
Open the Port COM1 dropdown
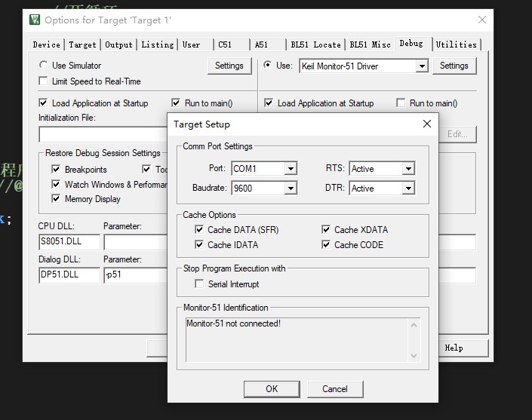click(291, 169)
